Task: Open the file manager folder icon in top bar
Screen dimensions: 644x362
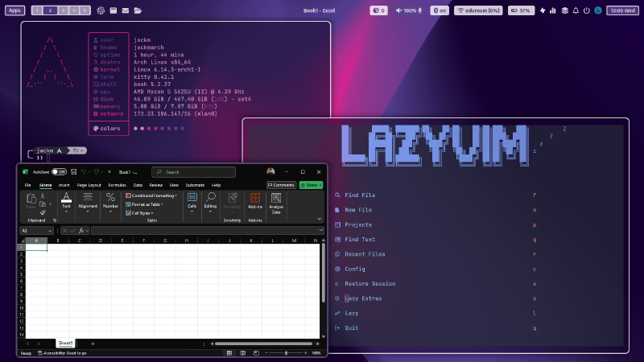Action: 138,10
